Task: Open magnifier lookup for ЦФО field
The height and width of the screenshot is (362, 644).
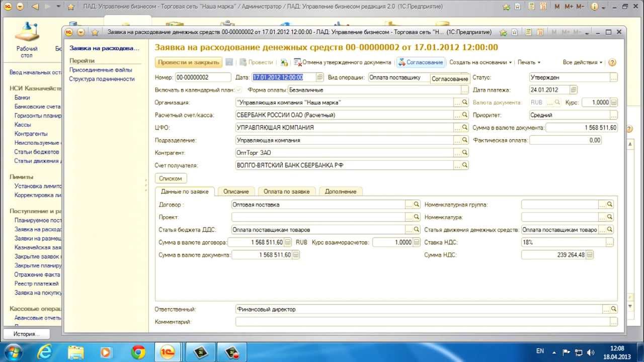Action: [x=465, y=128]
